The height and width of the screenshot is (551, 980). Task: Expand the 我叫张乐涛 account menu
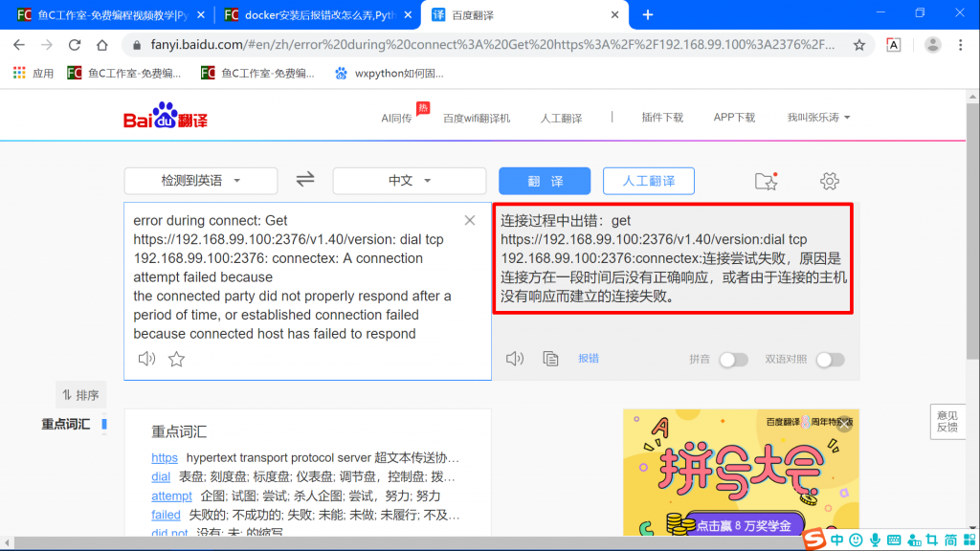pyautogui.click(x=815, y=115)
